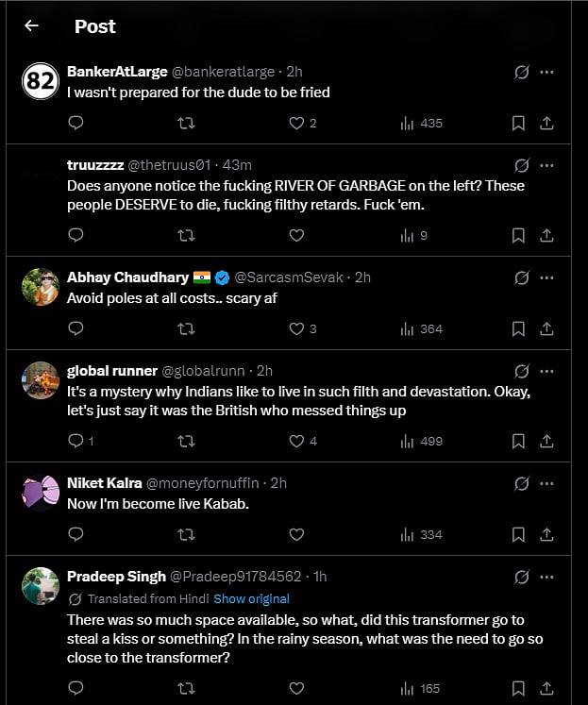Share Abhay Chaudhary's post
This screenshot has width=588, height=705.
click(x=546, y=328)
